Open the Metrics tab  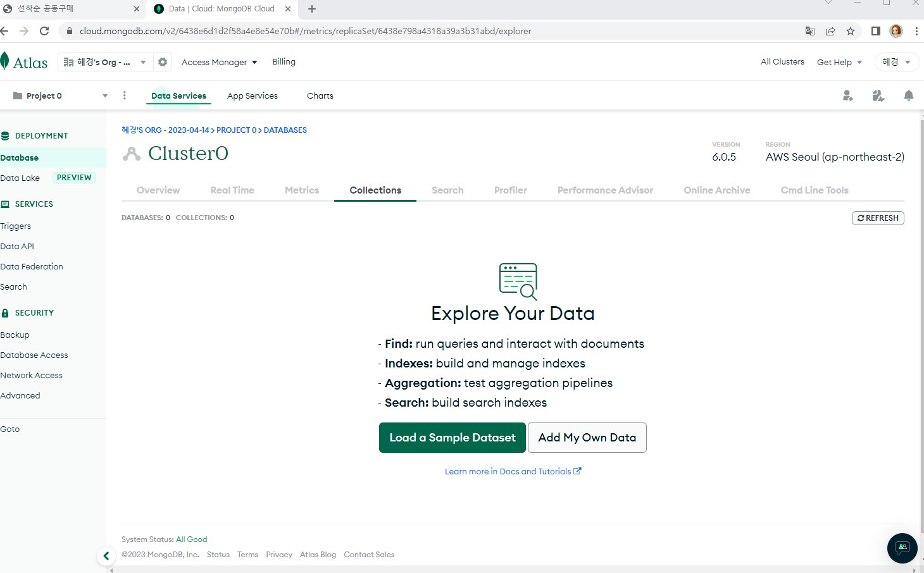302,190
